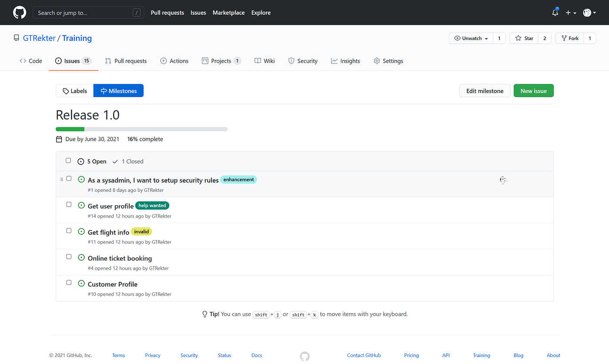This screenshot has width=609, height=364.
Task: Select the Security shield tab icon
Action: [x=292, y=61]
